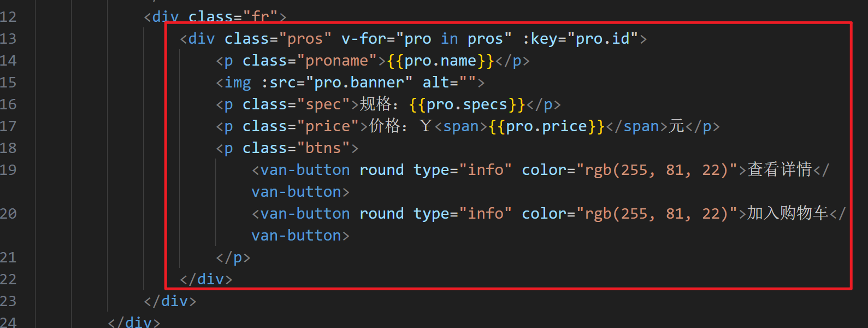The height and width of the screenshot is (328, 868).
Task: Click closing </div> tag on line 22
Action: (x=206, y=279)
